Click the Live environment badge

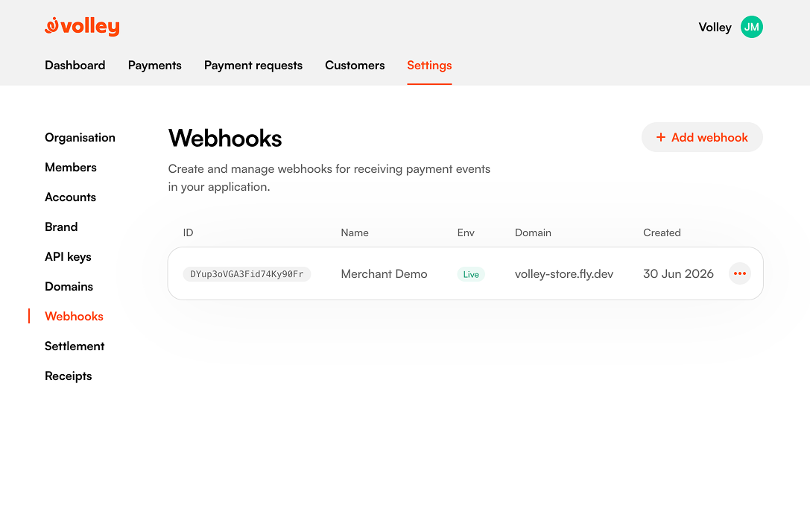point(471,274)
